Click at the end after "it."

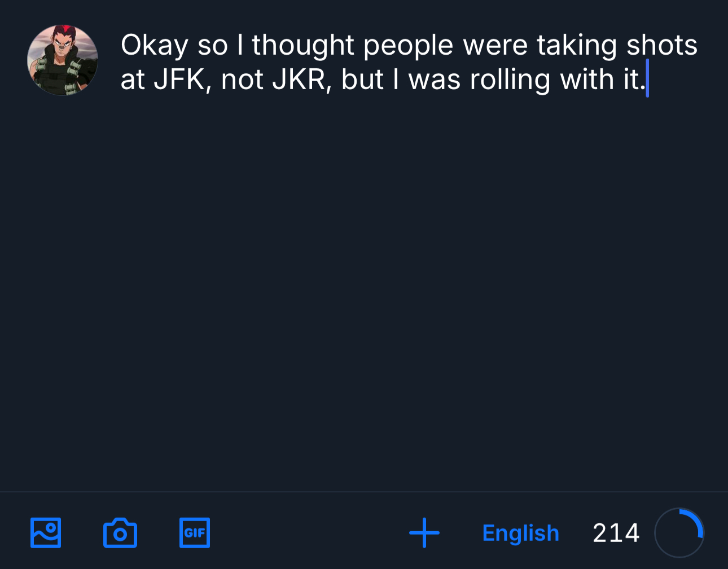647,80
